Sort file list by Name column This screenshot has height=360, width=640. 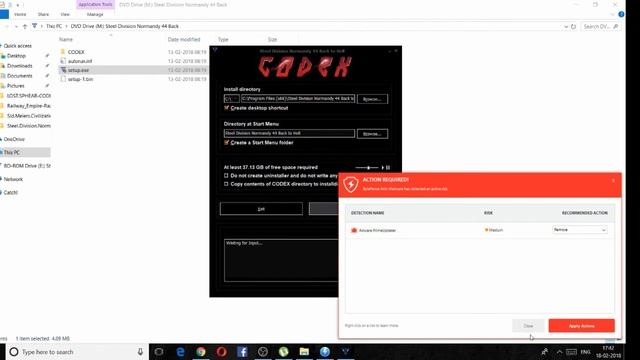[x=66, y=40]
